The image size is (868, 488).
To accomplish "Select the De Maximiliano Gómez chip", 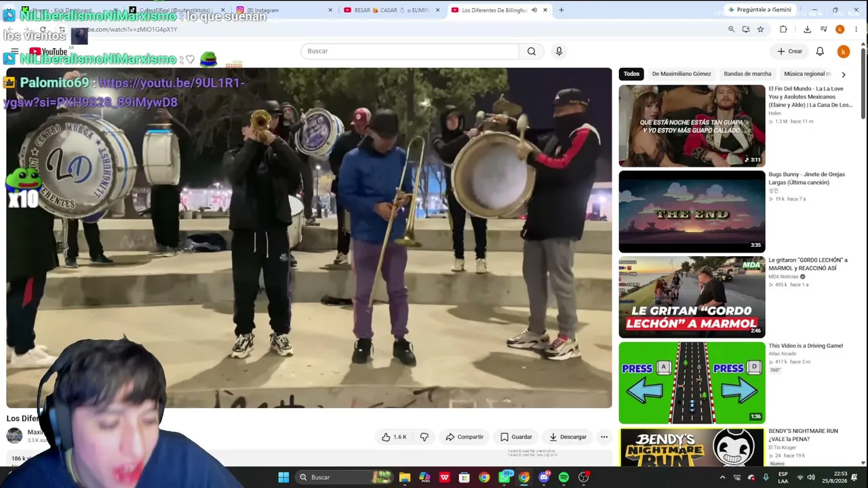I will [x=682, y=74].
